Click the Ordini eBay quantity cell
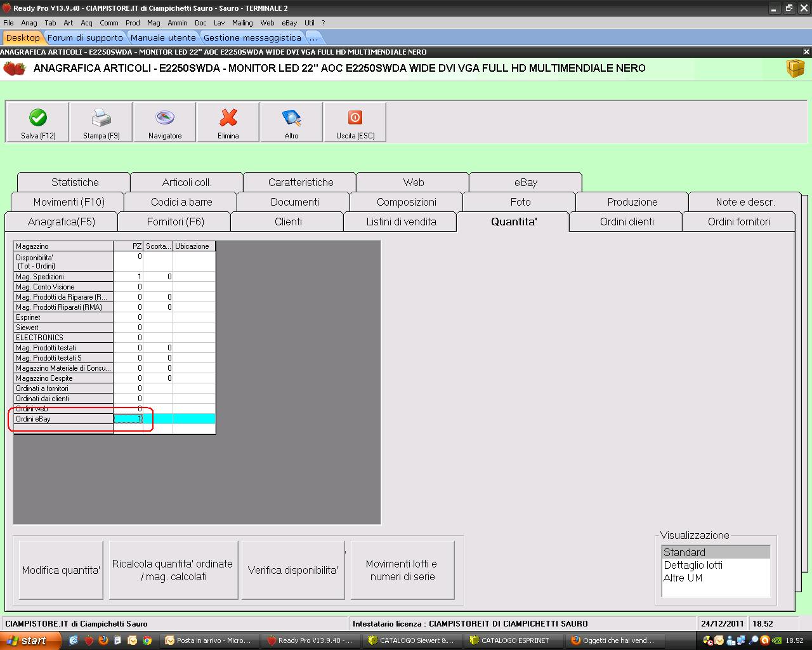This screenshot has height=650, width=812. [x=128, y=419]
